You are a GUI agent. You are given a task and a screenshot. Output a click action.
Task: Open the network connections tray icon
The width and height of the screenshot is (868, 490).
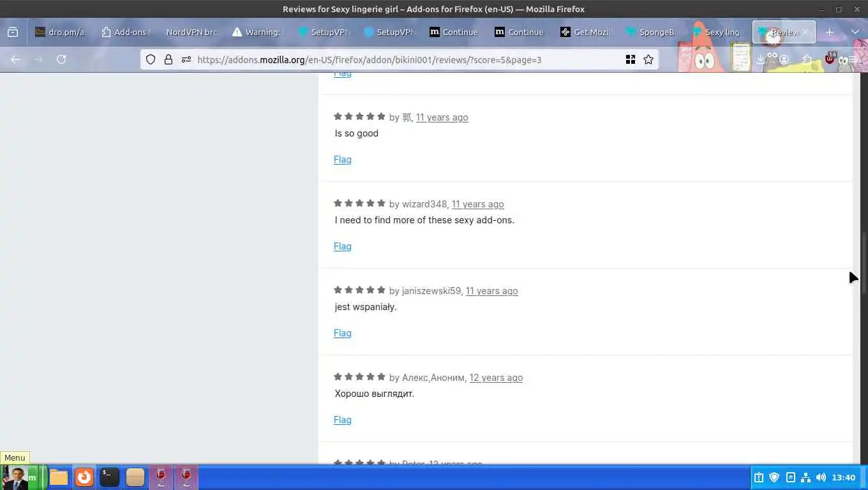805,477
